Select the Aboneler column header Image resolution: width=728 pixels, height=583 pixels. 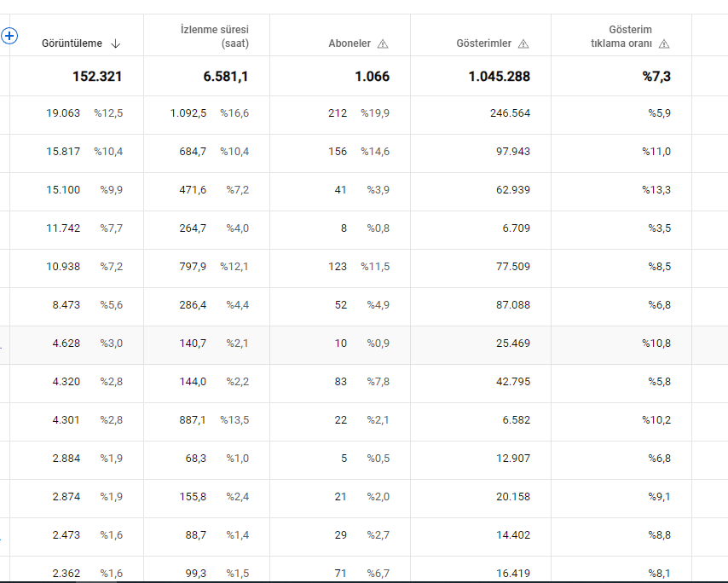(x=350, y=43)
